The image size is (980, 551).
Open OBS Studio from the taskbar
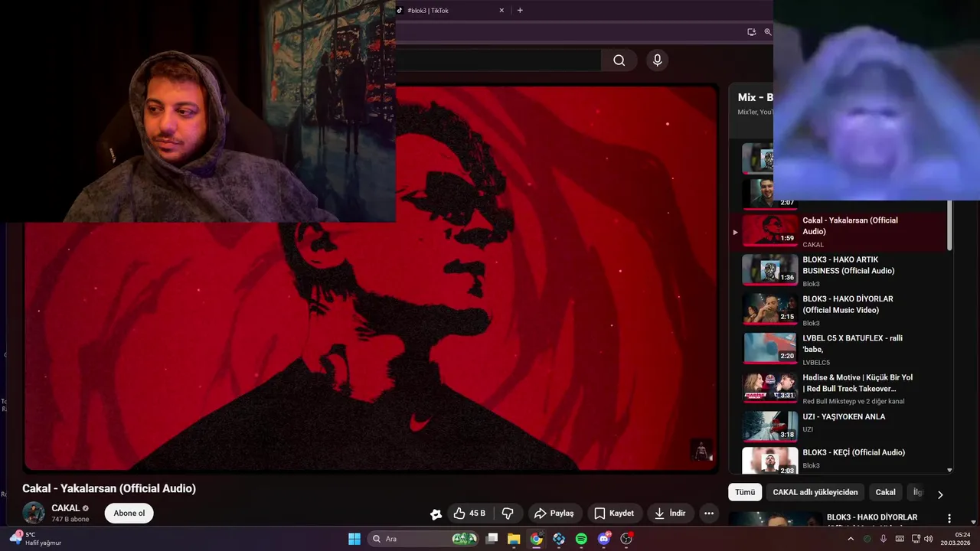tap(626, 539)
